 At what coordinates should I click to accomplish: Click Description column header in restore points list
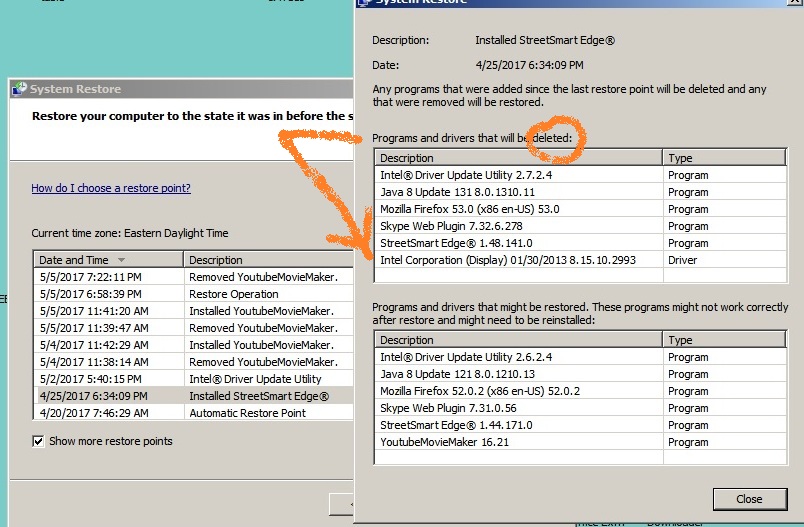[269, 260]
